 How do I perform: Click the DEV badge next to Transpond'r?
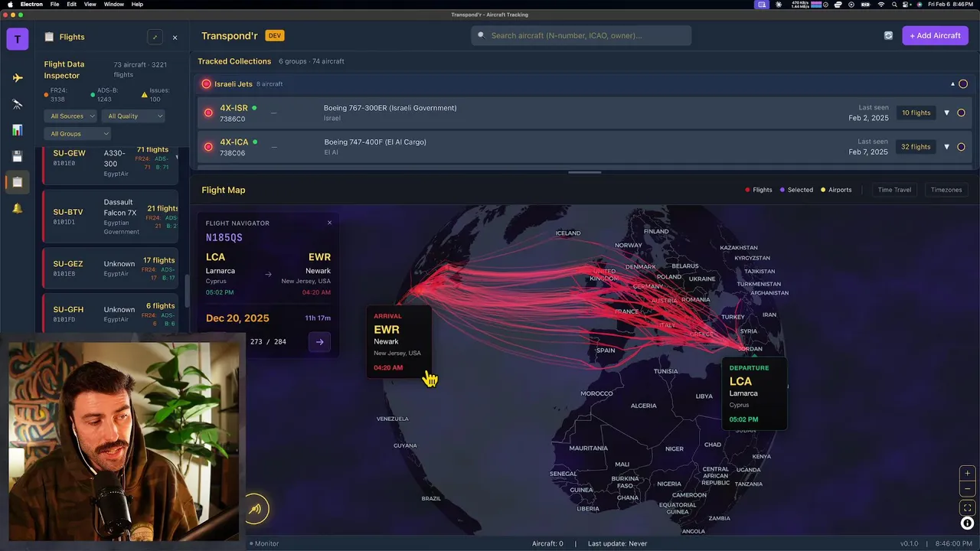pos(275,36)
